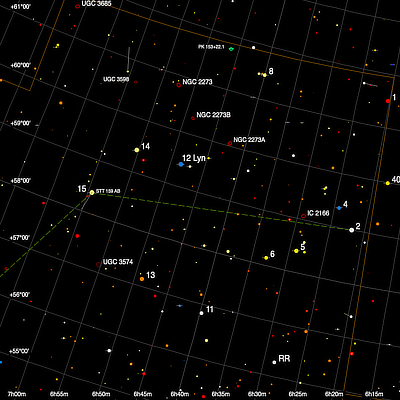Select the yellow star marker labeled 40
This screenshot has width=400, height=400.
pos(388,183)
